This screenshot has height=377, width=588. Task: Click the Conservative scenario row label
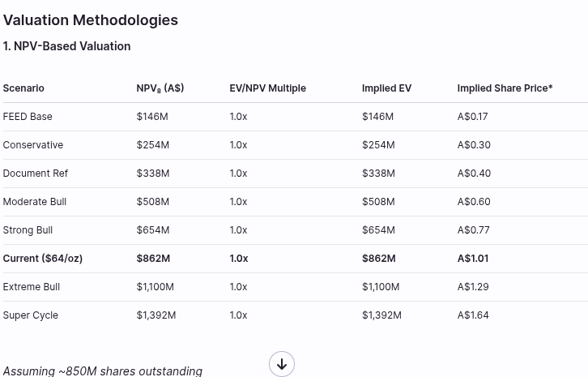point(33,145)
